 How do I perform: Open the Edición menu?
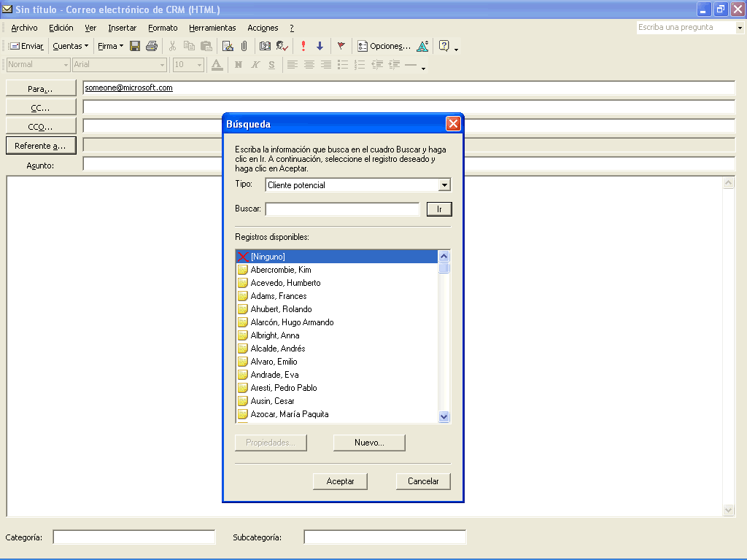pyautogui.click(x=61, y=28)
